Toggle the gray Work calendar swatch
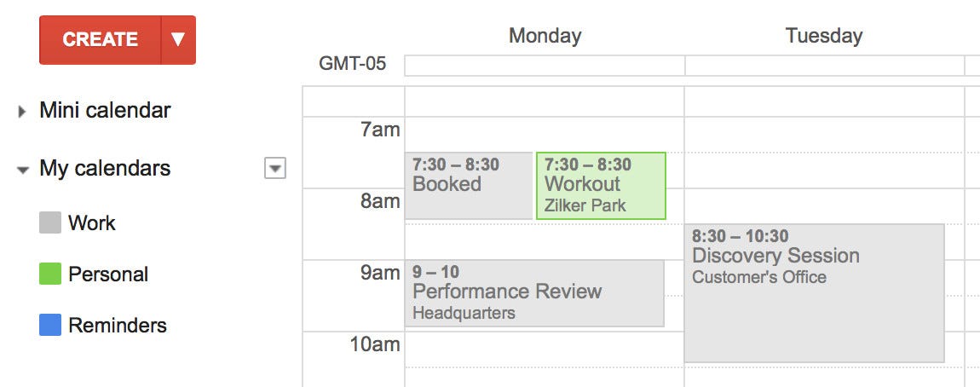The height and width of the screenshot is (387, 980). tap(50, 222)
